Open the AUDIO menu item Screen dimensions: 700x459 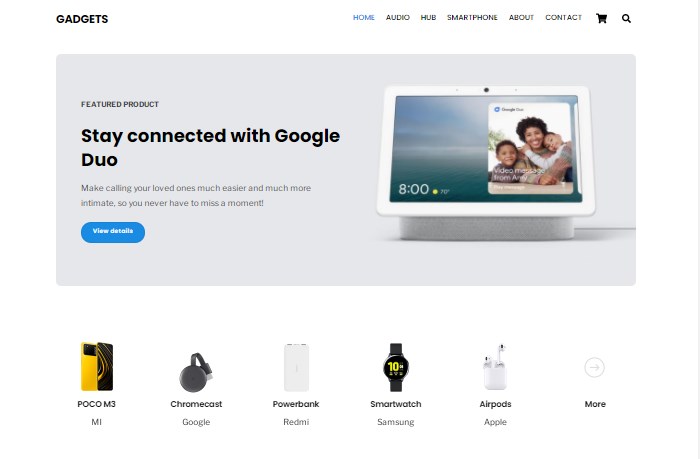[x=397, y=17]
